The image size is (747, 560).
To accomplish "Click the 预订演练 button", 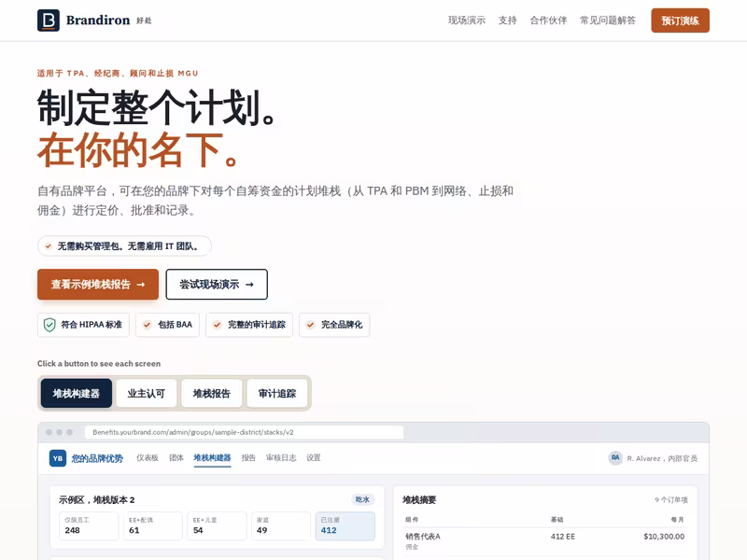I will click(680, 21).
